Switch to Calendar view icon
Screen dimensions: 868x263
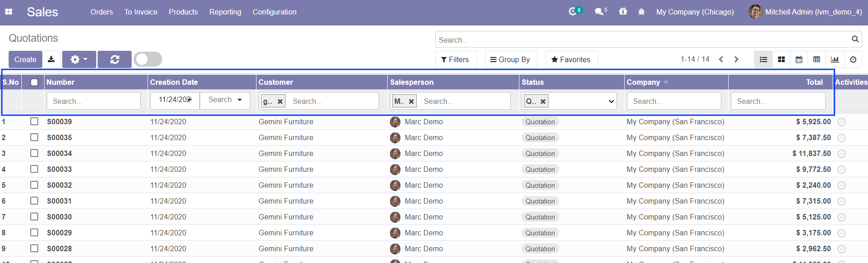799,59
